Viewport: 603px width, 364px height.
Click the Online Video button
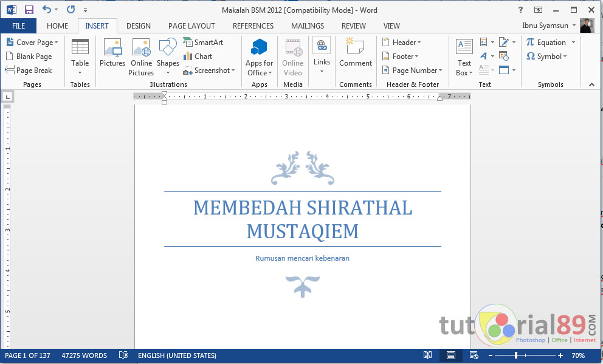[x=292, y=57]
